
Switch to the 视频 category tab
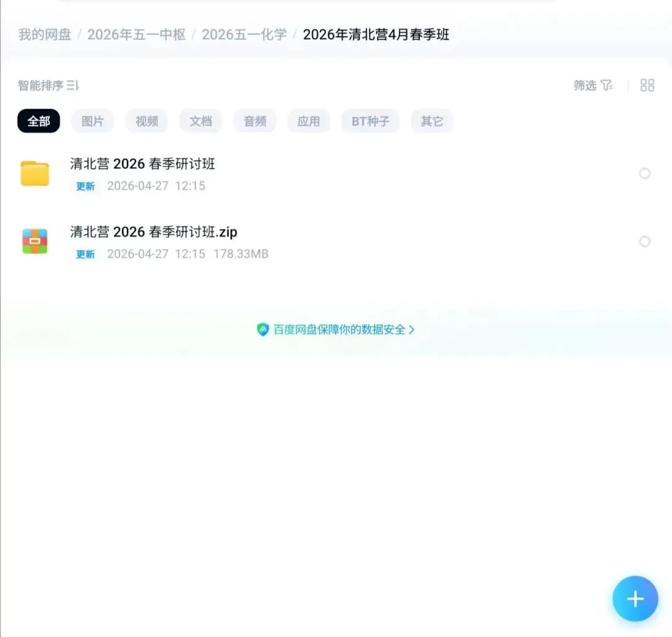point(146,121)
